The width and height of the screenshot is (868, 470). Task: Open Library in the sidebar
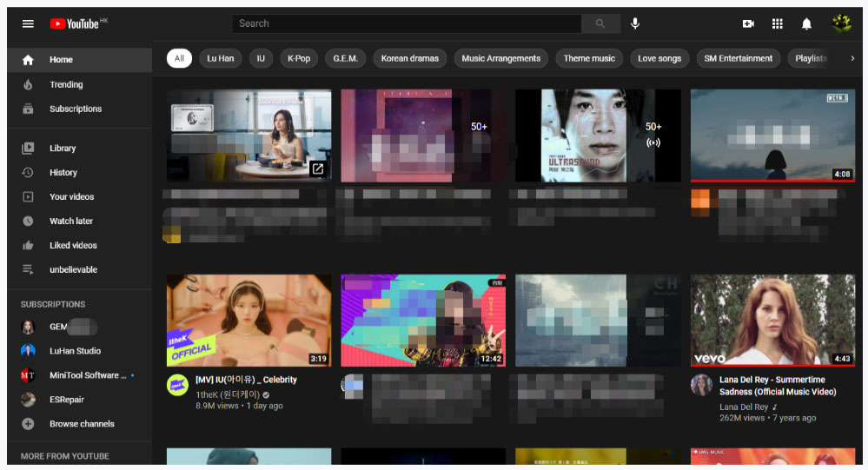(80, 148)
